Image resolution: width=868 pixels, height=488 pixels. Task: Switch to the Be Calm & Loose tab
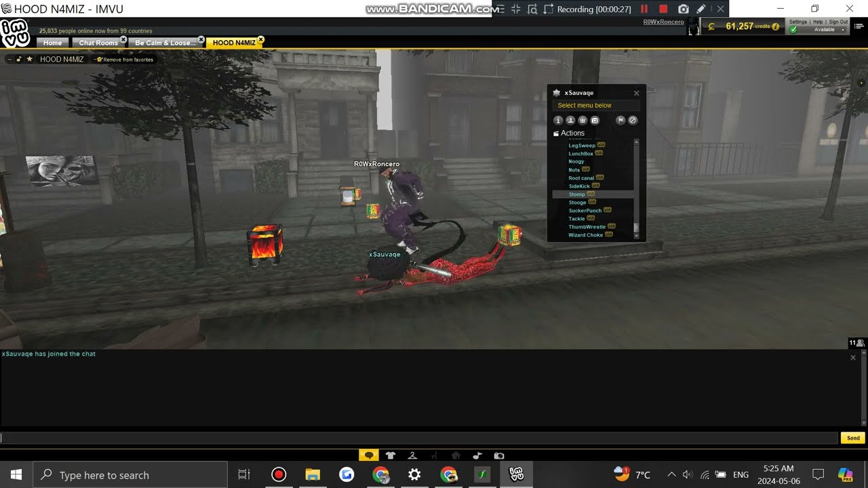tap(165, 43)
